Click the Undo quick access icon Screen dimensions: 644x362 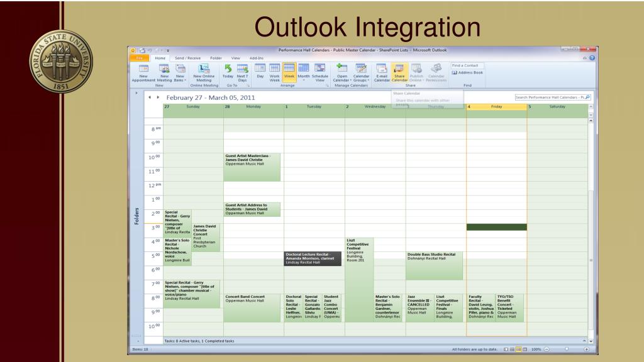point(150,50)
